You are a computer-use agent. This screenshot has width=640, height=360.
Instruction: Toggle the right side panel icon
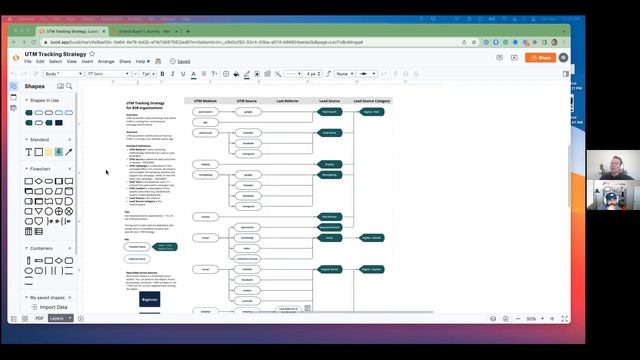tap(566, 74)
